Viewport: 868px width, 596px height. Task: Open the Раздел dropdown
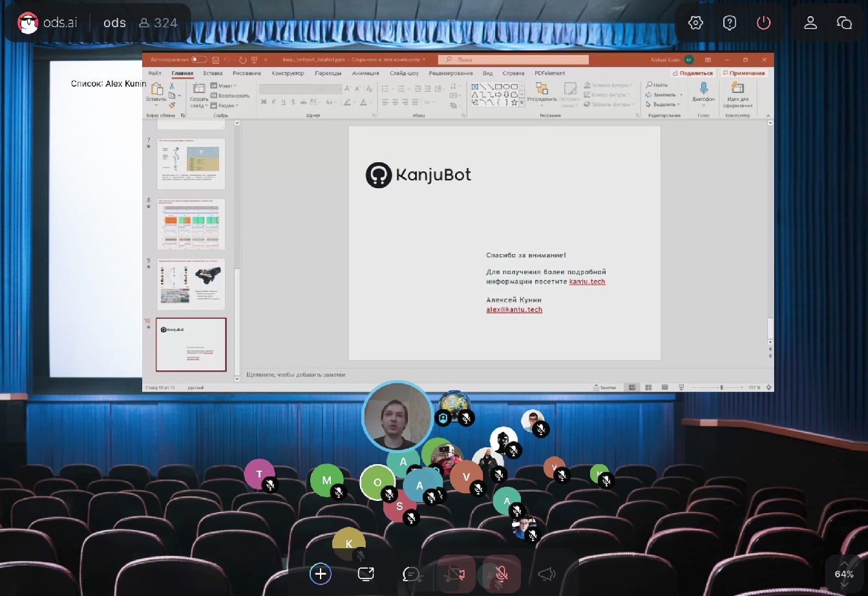pos(225,105)
